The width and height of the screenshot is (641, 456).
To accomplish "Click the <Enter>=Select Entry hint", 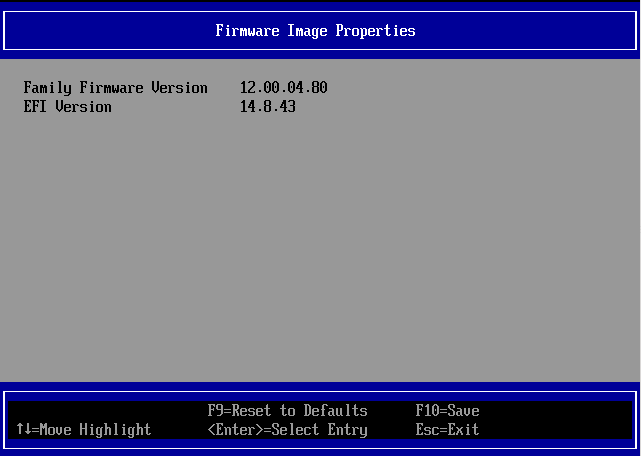I will point(287,430).
